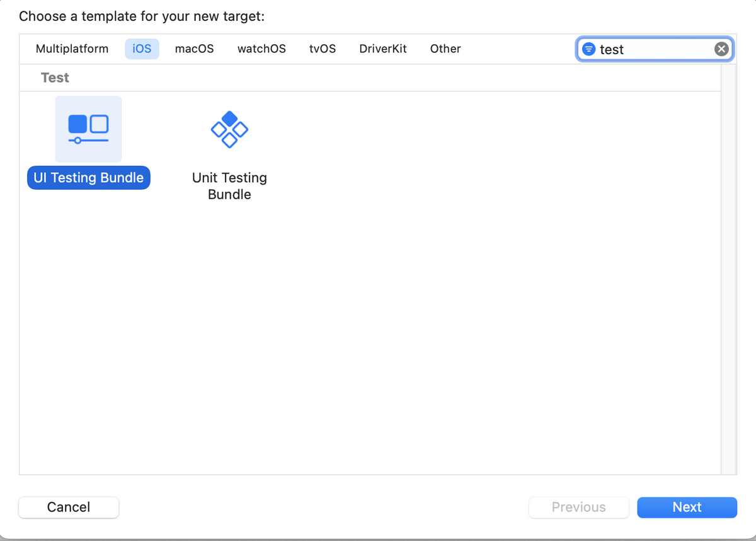Click the Test section header
This screenshot has width=756, height=541.
click(55, 78)
